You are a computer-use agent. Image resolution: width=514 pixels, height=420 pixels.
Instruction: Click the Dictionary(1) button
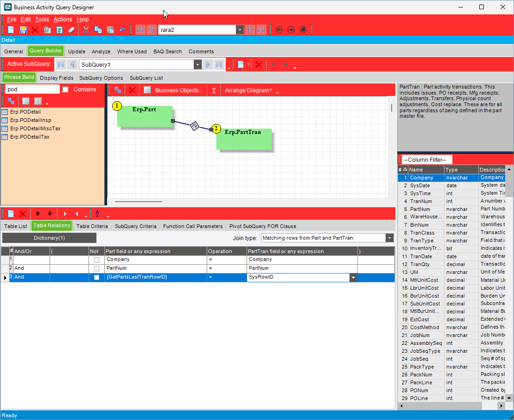tap(49, 238)
